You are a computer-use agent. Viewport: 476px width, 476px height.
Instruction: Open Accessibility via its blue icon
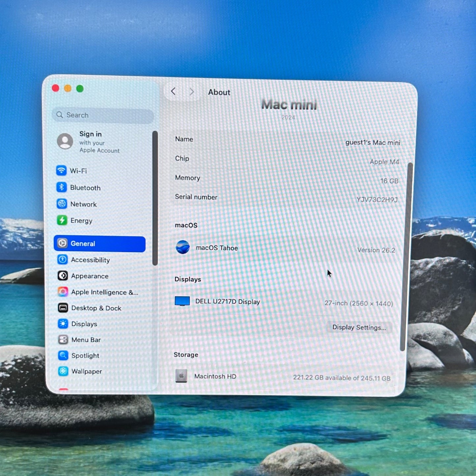[62, 260]
